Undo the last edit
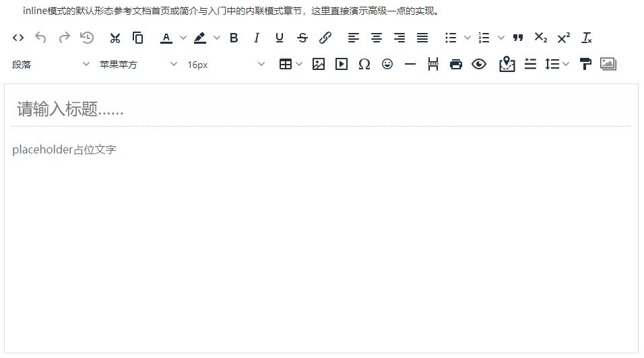 click(x=40, y=38)
